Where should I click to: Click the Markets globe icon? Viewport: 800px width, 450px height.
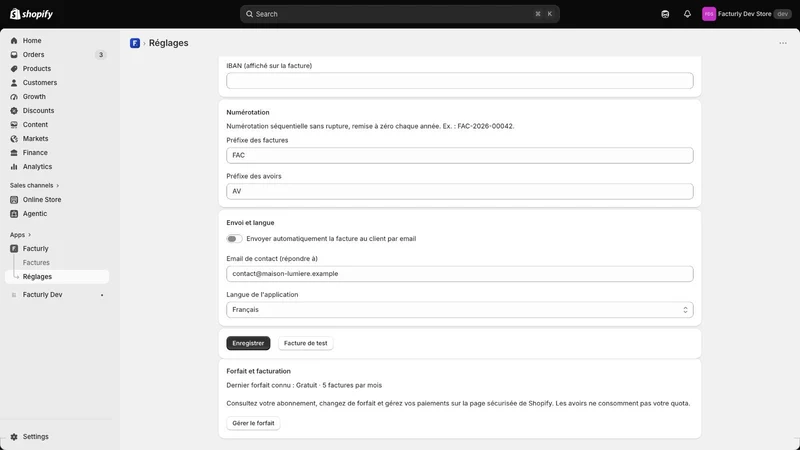[x=14, y=139]
